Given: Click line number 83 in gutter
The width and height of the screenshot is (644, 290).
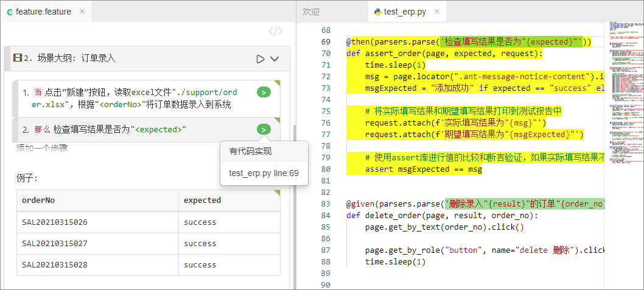Looking at the screenshot, I should click(326, 203).
